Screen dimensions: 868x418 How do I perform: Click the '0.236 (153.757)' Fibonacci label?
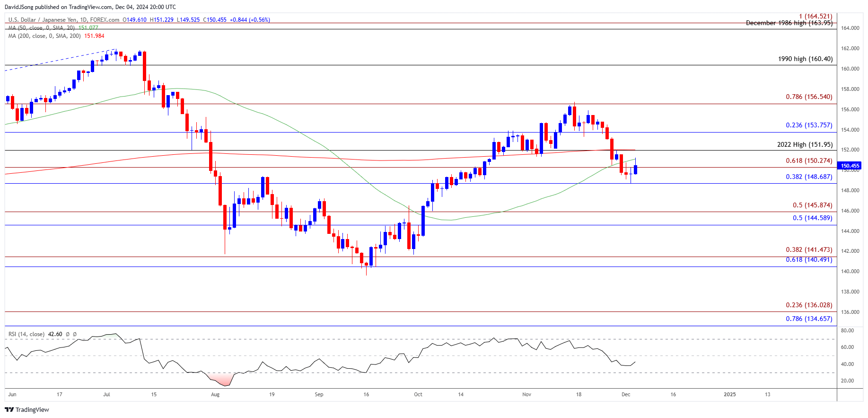[809, 125]
